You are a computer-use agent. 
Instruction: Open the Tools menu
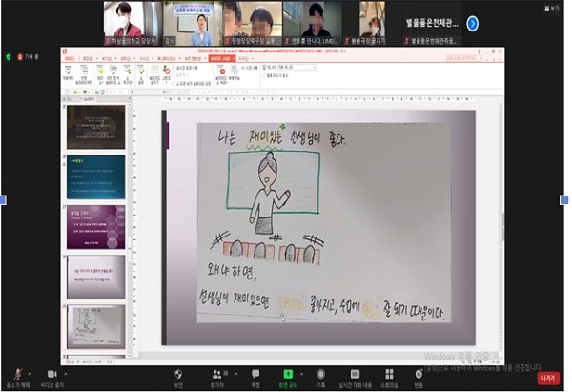pos(243,58)
